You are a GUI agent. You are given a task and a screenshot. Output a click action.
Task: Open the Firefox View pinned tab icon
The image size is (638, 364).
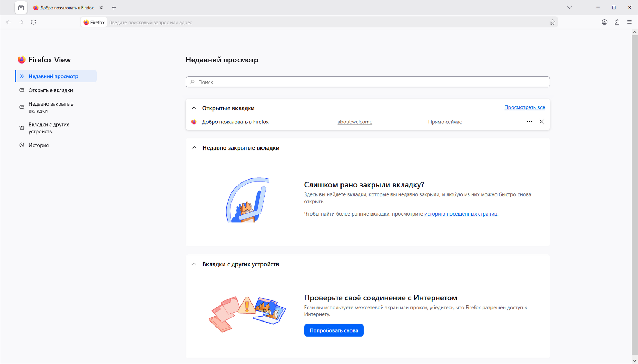coord(21,7)
